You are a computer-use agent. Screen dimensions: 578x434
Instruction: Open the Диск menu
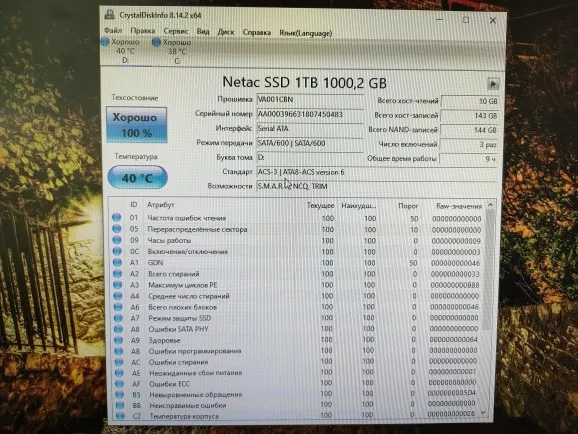coord(226,32)
